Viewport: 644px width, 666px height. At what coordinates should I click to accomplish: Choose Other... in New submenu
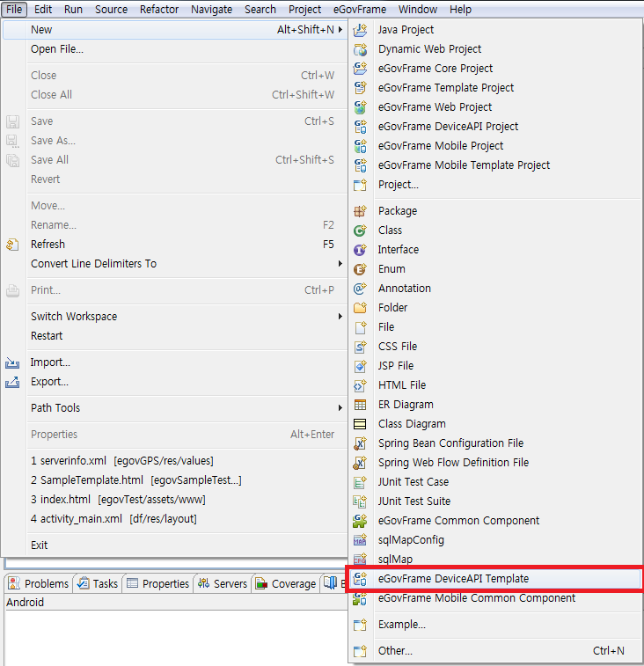pyautogui.click(x=494, y=651)
